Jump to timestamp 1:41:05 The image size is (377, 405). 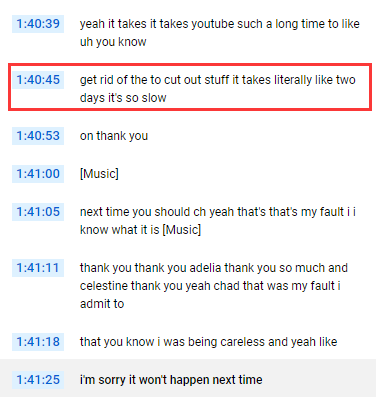point(38,212)
